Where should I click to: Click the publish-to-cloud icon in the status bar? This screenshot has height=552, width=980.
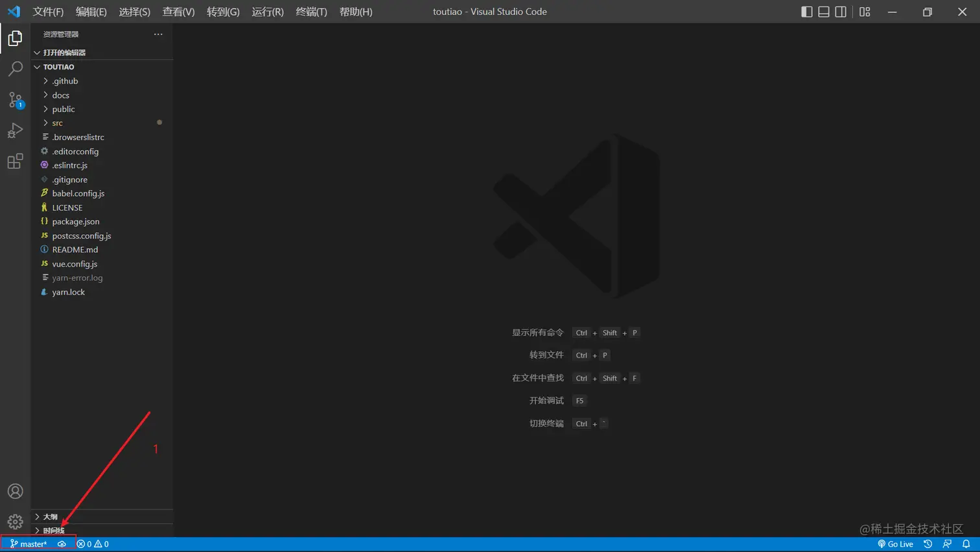(62, 544)
